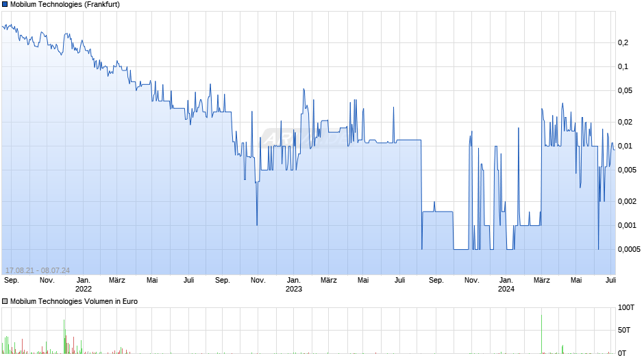Click the 0,1 price axis label
Screen dimensions: 644x360
(x=623, y=66)
